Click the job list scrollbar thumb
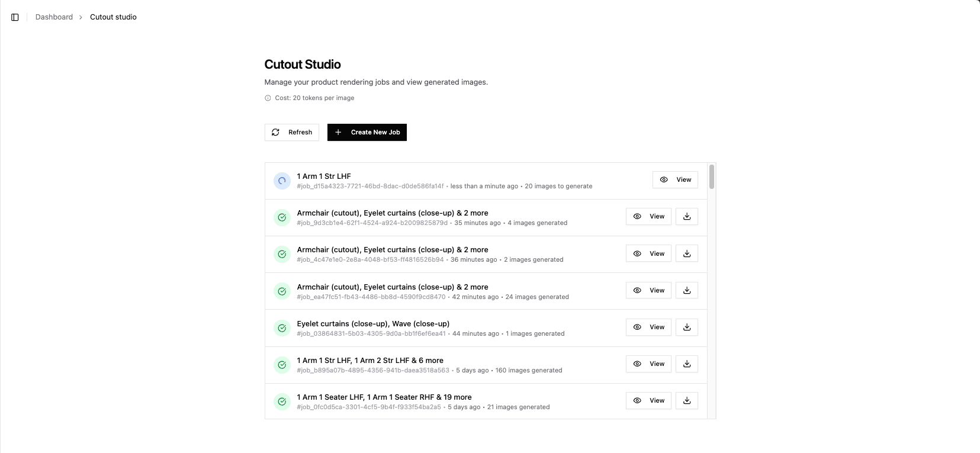 point(712,176)
